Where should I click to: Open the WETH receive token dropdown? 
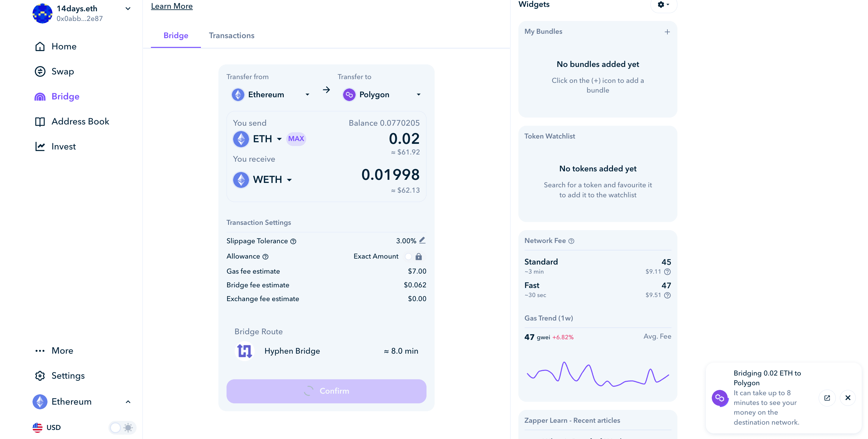click(263, 180)
